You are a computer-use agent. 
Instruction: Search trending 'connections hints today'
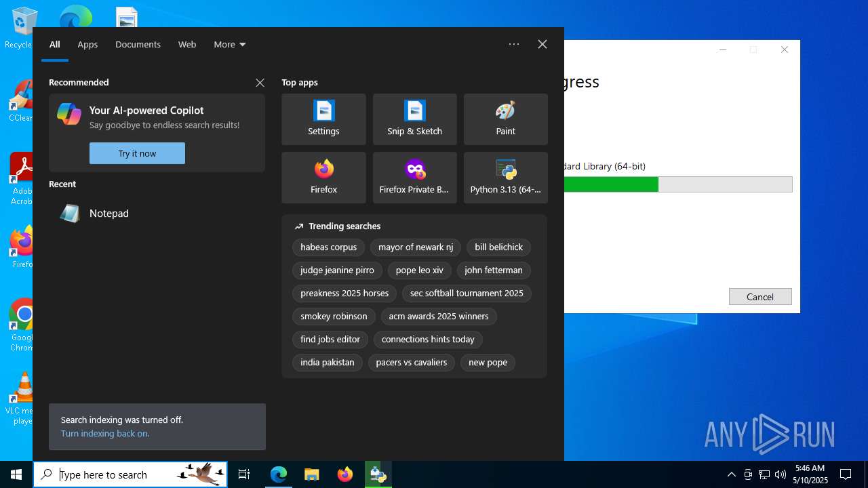[x=428, y=340]
